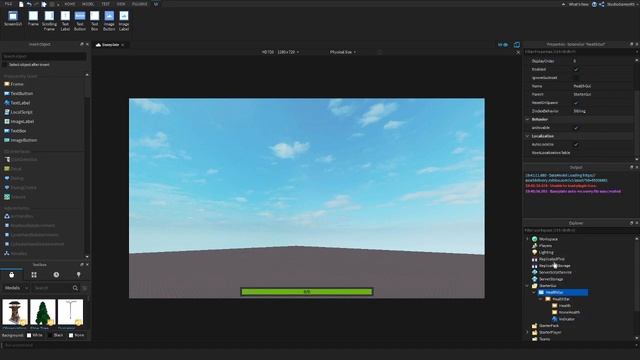Switch to the PLUGINS ribbon tab
Screen dimensions: 640x360
[x=140, y=4]
